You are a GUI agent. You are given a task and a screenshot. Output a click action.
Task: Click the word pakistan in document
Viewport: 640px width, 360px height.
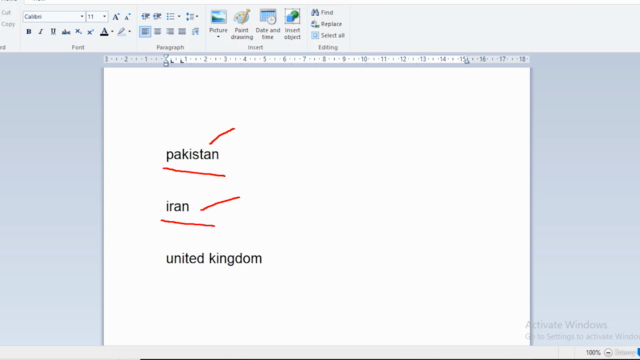[x=192, y=155]
